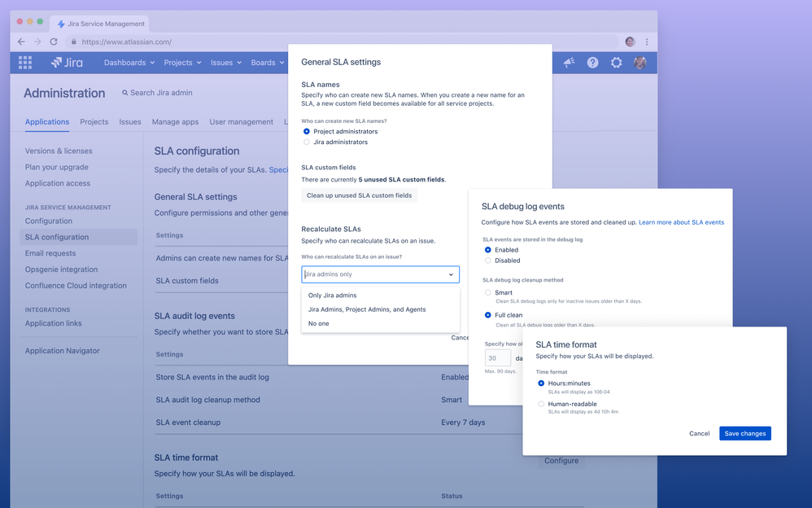Open Versions & licenses in sidebar
812x508 pixels.
click(59, 151)
